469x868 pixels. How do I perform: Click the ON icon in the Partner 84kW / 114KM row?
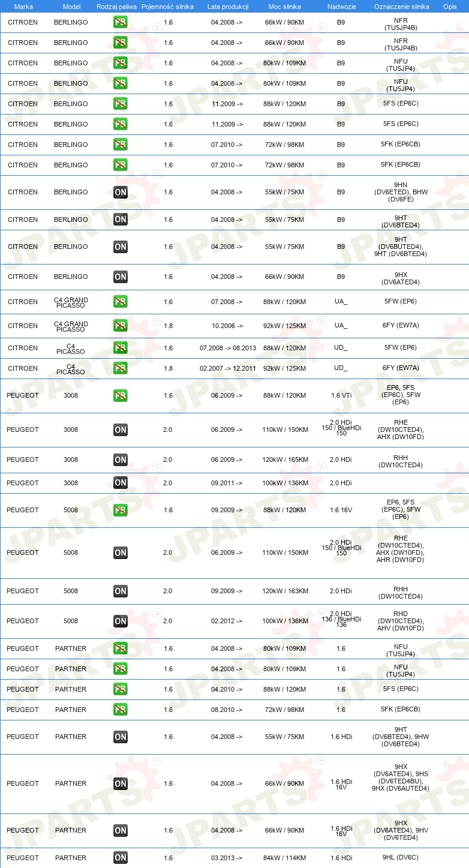coord(121,857)
